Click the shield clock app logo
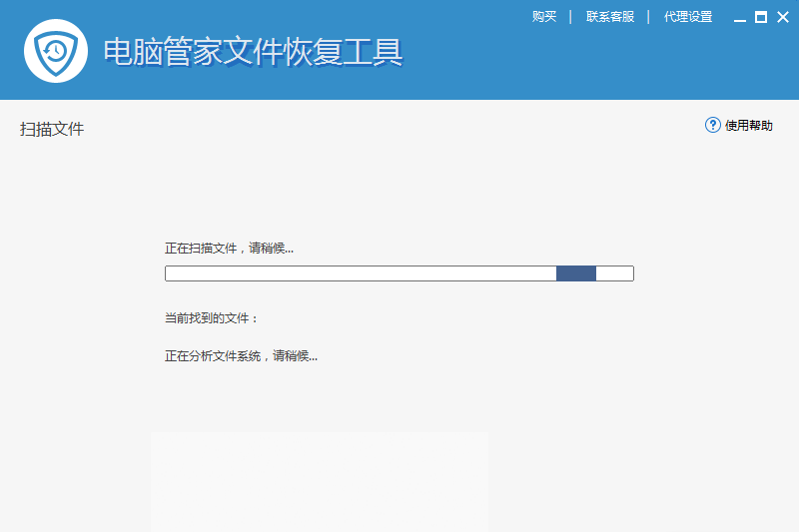Viewport: 799px width, 532px height. tap(56, 51)
